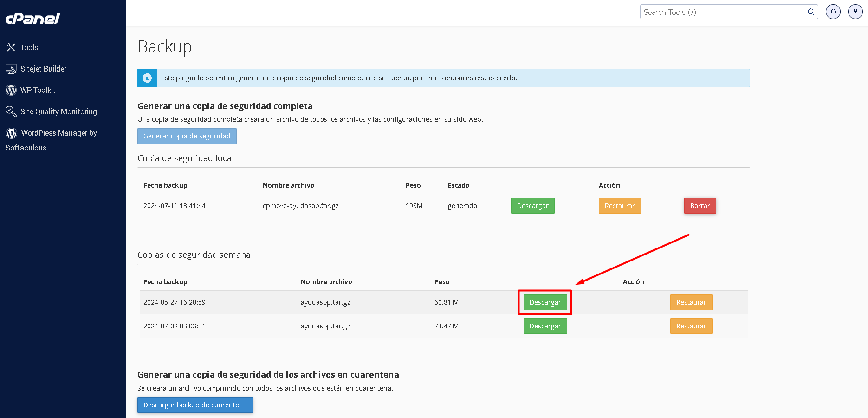Screen dimensions: 868x418
Task: Open the notifications bell icon
Action: (x=833, y=12)
